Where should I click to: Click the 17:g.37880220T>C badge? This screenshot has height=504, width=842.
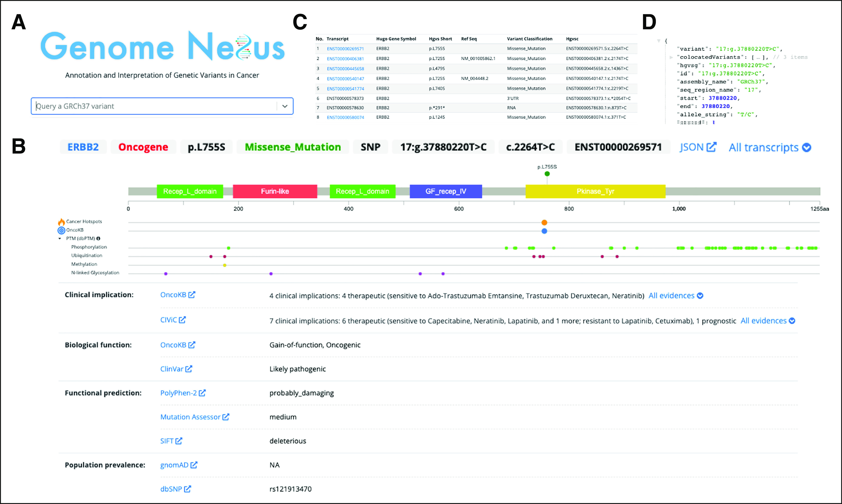tap(443, 147)
